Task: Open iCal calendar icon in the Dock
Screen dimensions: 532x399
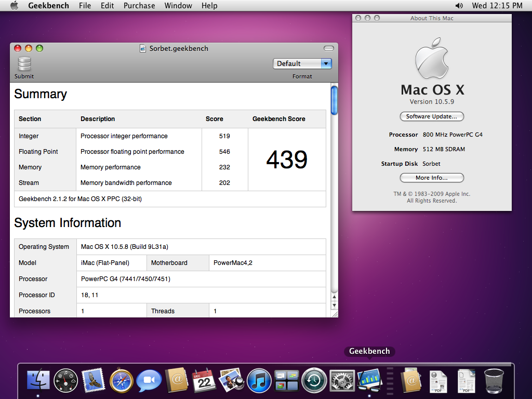Action: pyautogui.click(x=204, y=381)
